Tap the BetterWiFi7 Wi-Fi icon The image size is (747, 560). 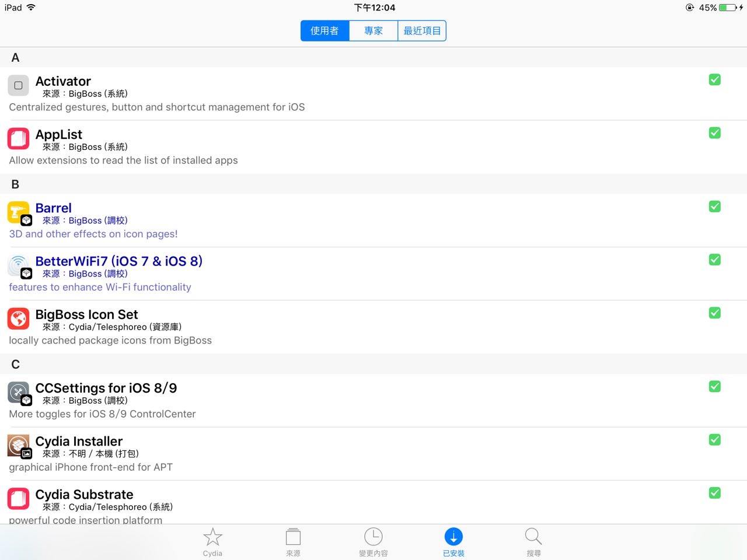coord(18,265)
